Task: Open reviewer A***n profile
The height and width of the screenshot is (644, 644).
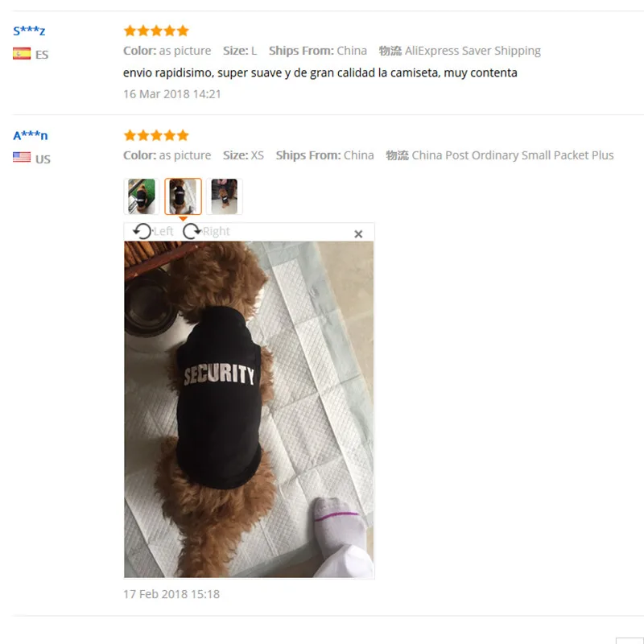Action: click(x=31, y=135)
